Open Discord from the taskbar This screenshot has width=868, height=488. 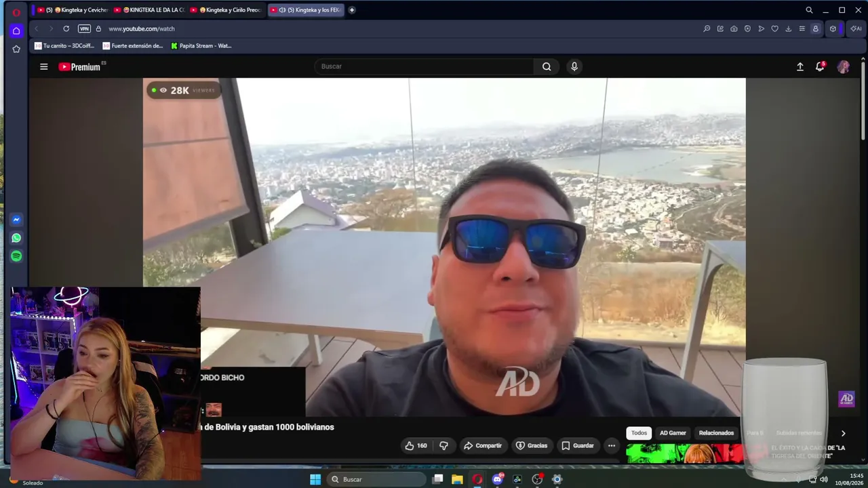click(498, 479)
